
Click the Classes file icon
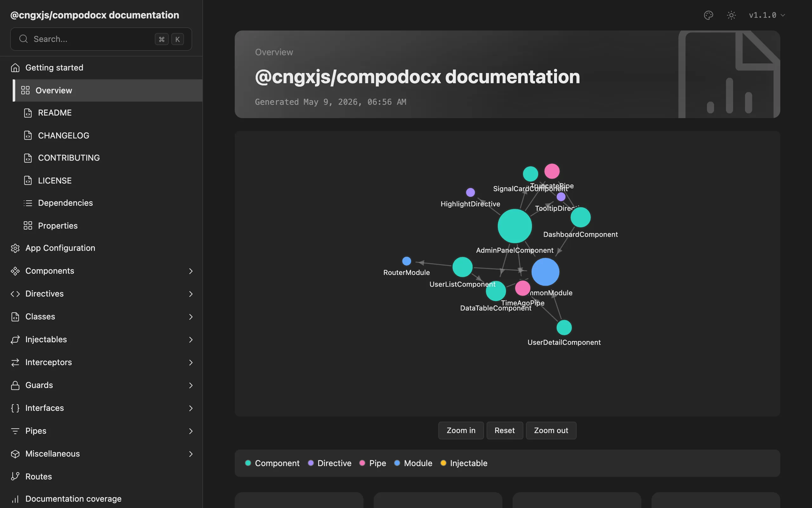coord(15,317)
